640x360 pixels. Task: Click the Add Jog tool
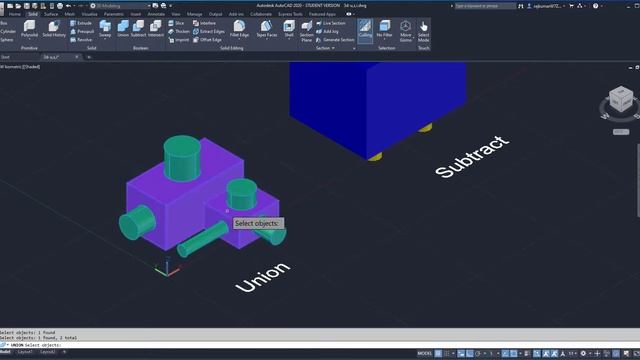point(327,31)
